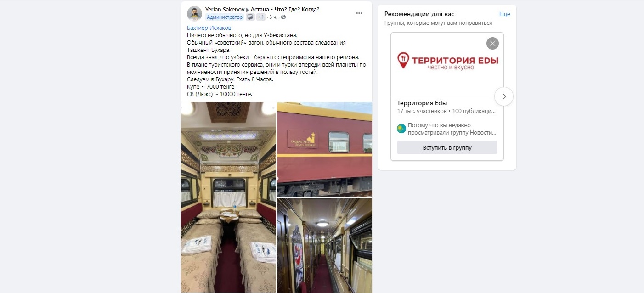Dismiss the Территория Еды group suggestion
644x293 pixels.
pos(492,44)
